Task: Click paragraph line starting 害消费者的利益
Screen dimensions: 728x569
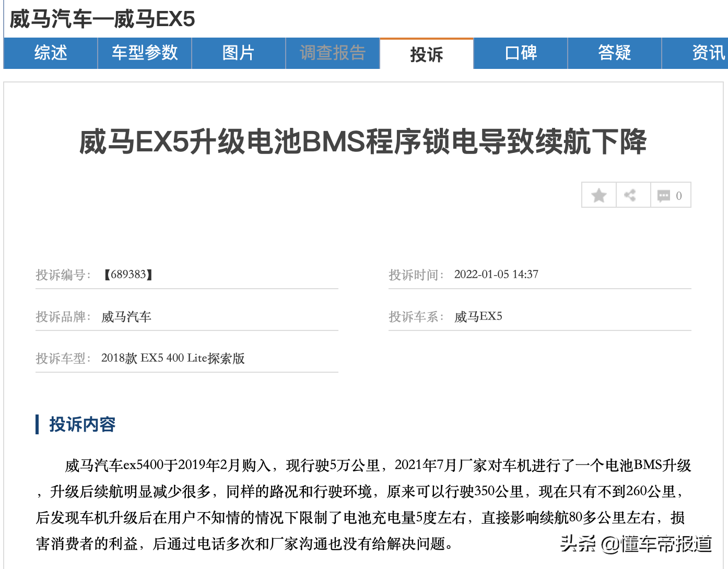Action: point(244,543)
